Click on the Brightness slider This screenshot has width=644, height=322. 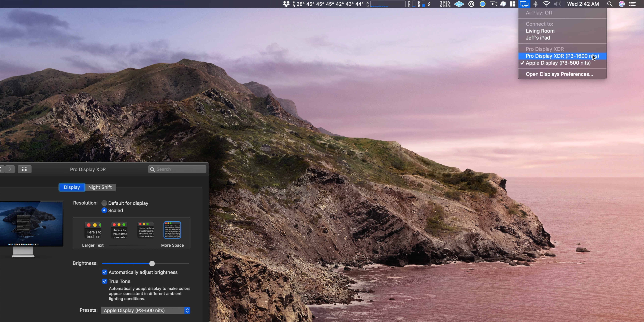coord(152,263)
